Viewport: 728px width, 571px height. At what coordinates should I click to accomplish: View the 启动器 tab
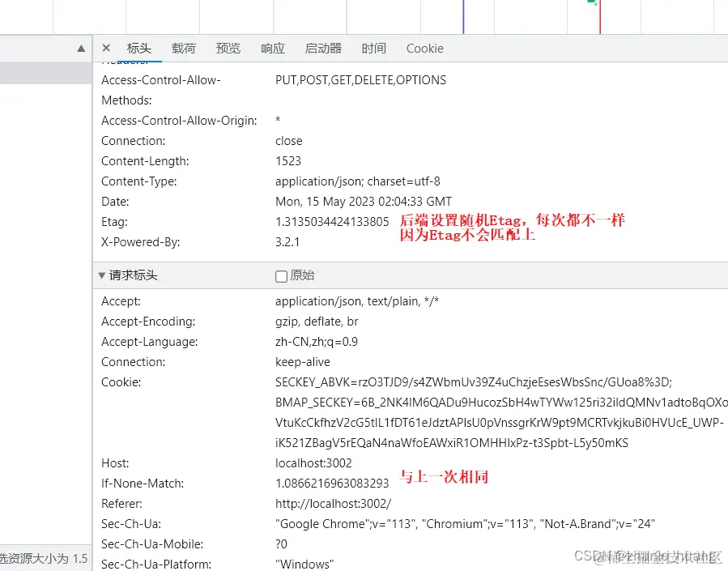322,49
